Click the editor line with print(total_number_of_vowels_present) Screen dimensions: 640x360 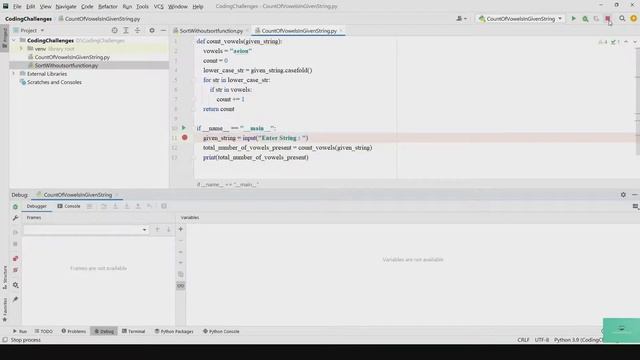[256, 158]
